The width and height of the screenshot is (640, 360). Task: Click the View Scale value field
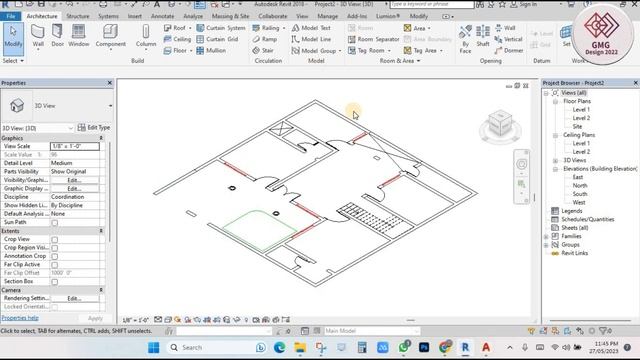pos(75,146)
